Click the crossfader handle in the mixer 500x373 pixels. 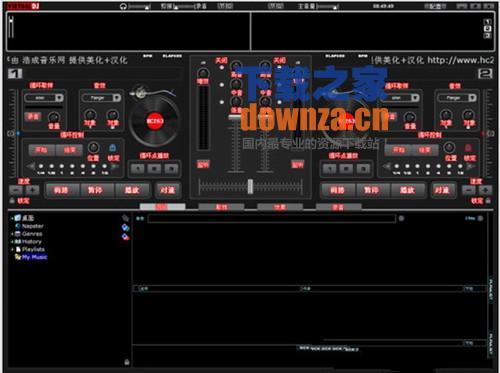tap(250, 187)
